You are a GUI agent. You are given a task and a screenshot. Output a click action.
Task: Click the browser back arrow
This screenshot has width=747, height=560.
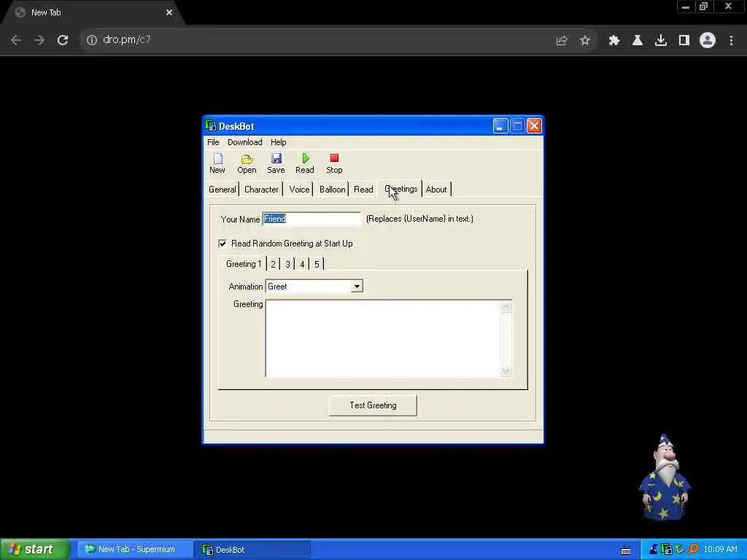click(16, 40)
